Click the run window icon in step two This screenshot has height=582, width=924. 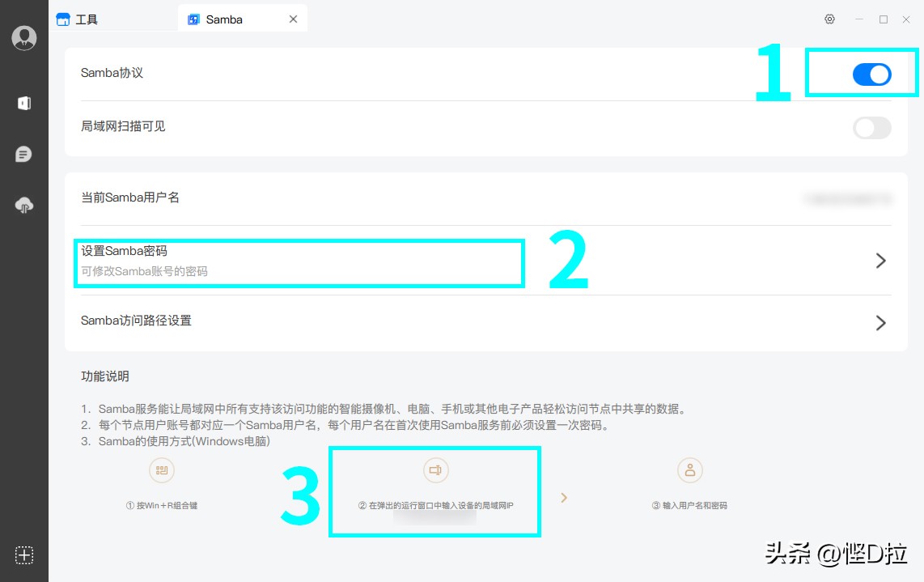click(x=435, y=469)
